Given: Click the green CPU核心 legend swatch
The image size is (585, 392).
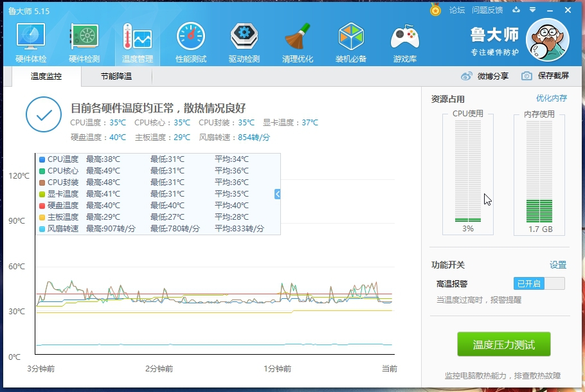Looking at the screenshot, I should (42, 171).
